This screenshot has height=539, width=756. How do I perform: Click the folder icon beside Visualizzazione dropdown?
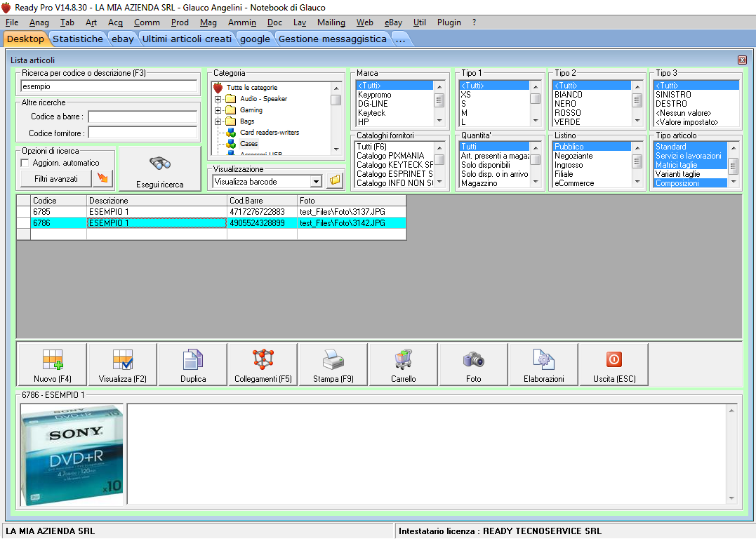335,181
